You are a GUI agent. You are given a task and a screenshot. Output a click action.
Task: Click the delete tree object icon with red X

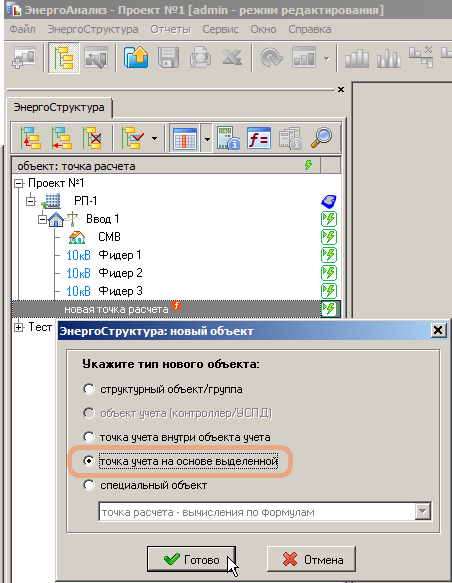coord(92,138)
